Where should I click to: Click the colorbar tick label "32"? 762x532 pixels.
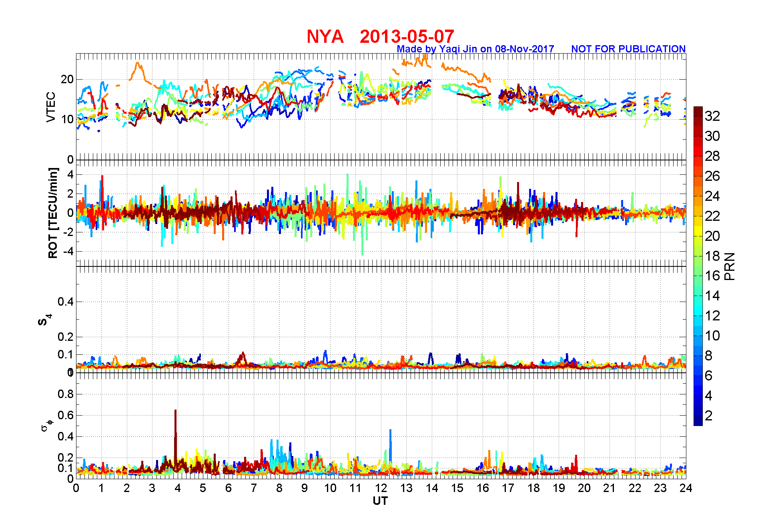(712, 116)
